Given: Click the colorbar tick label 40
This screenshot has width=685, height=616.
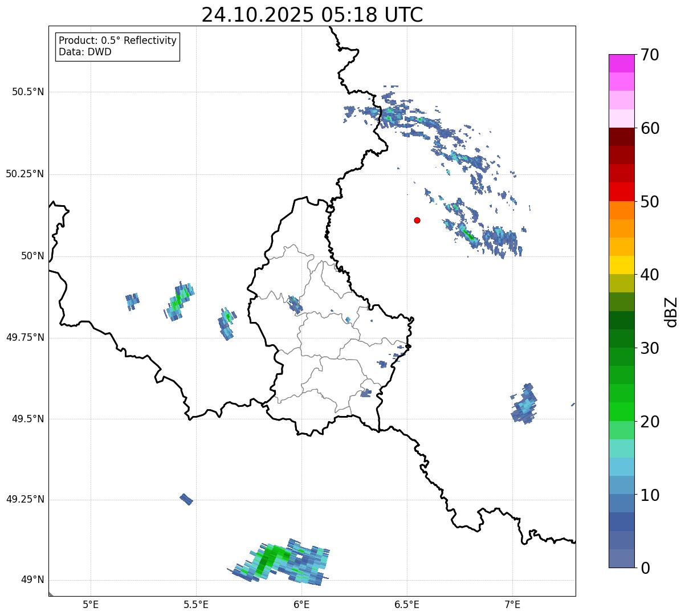Looking at the screenshot, I should pyautogui.click(x=650, y=275).
